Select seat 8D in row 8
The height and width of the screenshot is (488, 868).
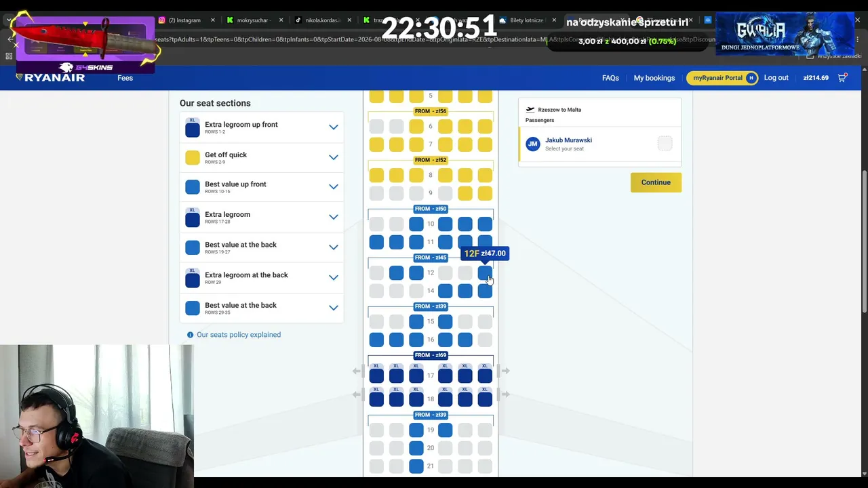[x=445, y=176]
